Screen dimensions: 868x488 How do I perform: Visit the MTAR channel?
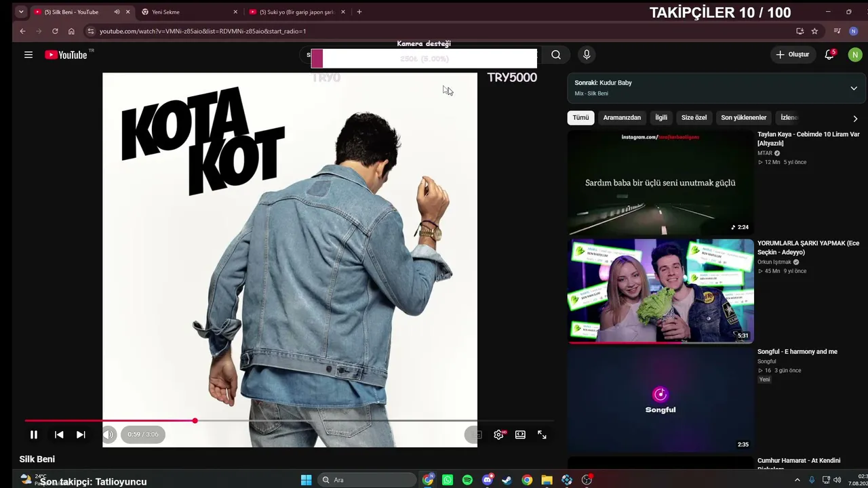coord(765,153)
